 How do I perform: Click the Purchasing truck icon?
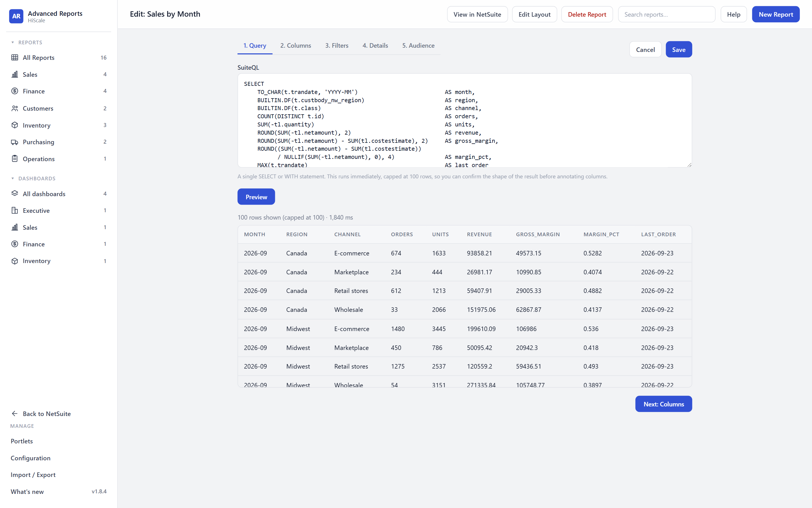[x=15, y=142]
